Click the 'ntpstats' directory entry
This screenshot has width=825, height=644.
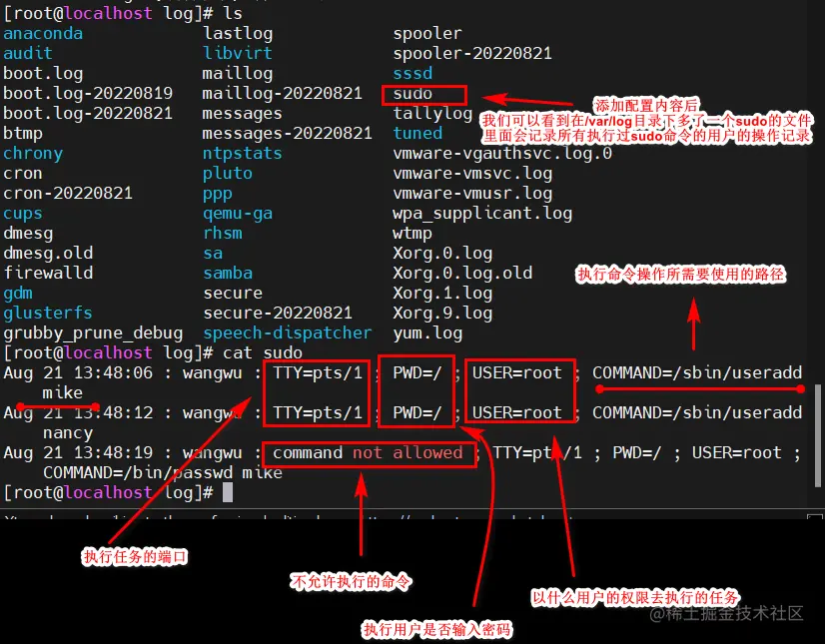tap(243, 153)
